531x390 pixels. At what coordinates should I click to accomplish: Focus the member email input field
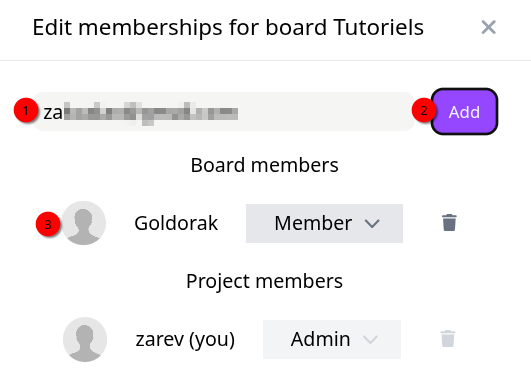point(224,111)
